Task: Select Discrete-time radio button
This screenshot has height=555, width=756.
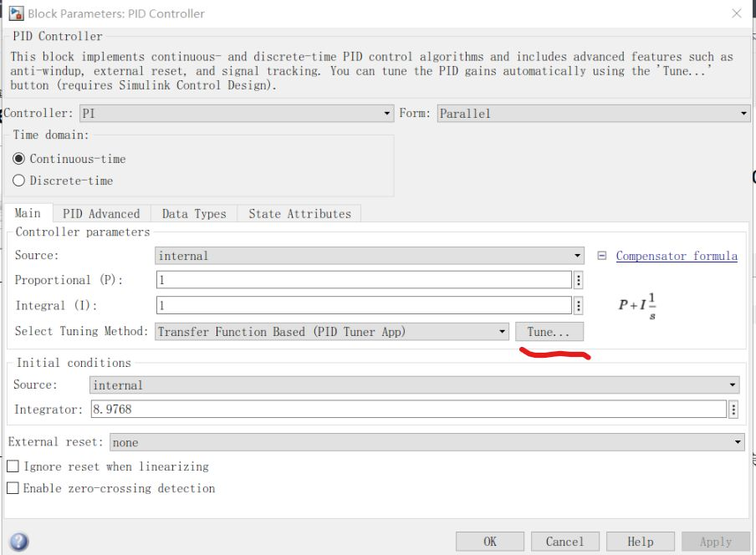Action: pyautogui.click(x=18, y=181)
